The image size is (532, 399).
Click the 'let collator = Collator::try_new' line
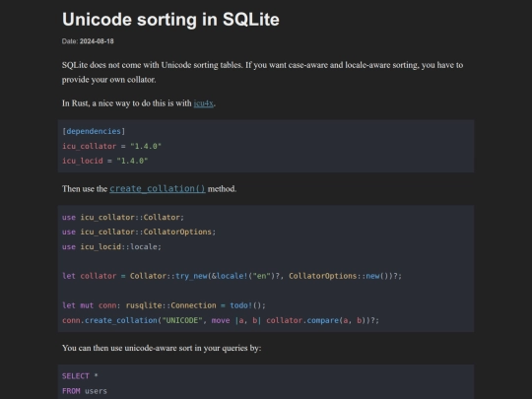pos(232,276)
